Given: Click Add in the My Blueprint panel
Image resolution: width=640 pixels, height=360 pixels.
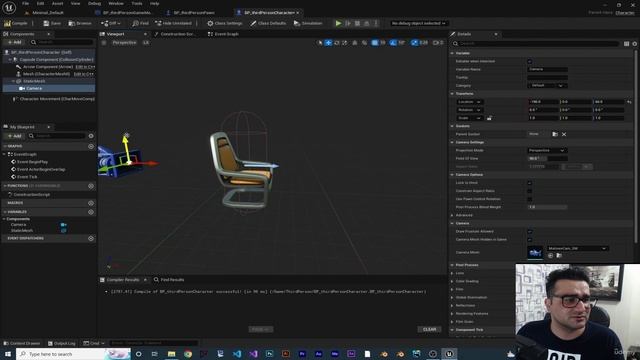Looking at the screenshot, I should 14,136.
